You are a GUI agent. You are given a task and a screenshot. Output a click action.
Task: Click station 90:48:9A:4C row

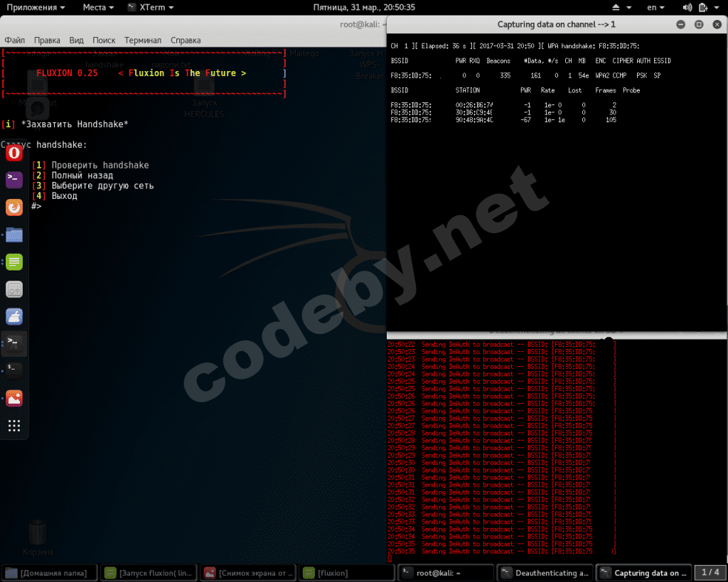pyautogui.click(x=503, y=120)
